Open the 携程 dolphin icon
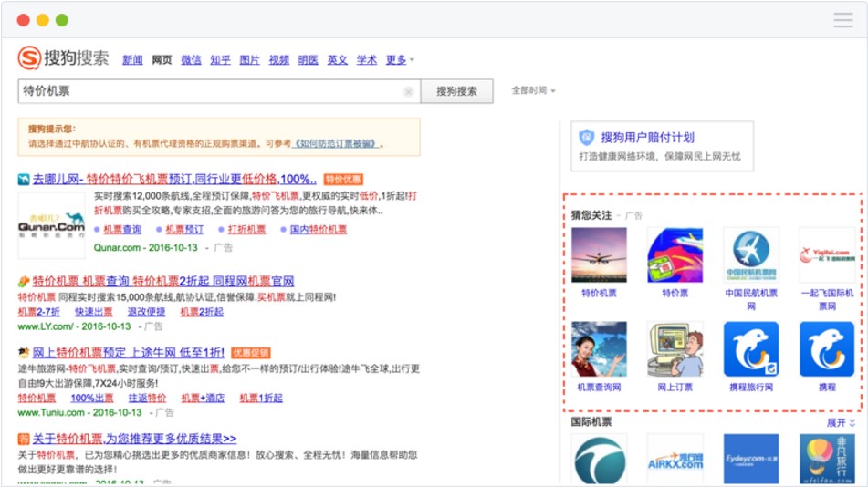Viewport: 868px width, 487px height. coord(827,349)
